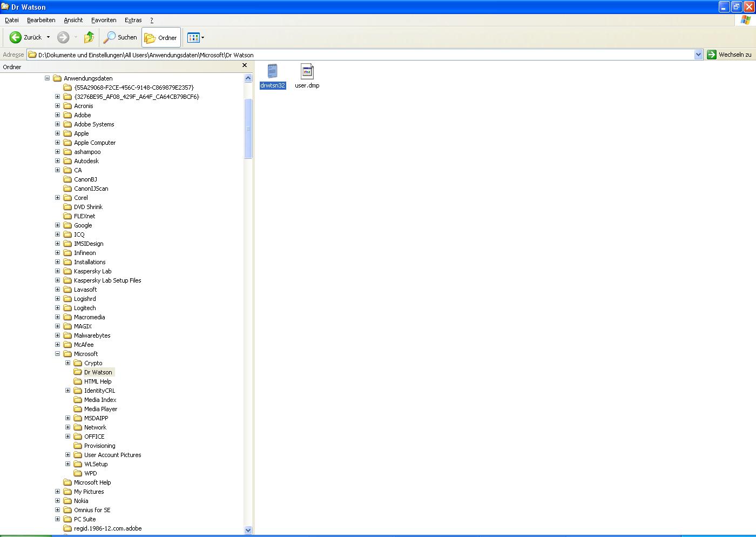Screen dimensions: 756x537
Task: Click the Zurück back arrow icon
Action: coord(16,37)
